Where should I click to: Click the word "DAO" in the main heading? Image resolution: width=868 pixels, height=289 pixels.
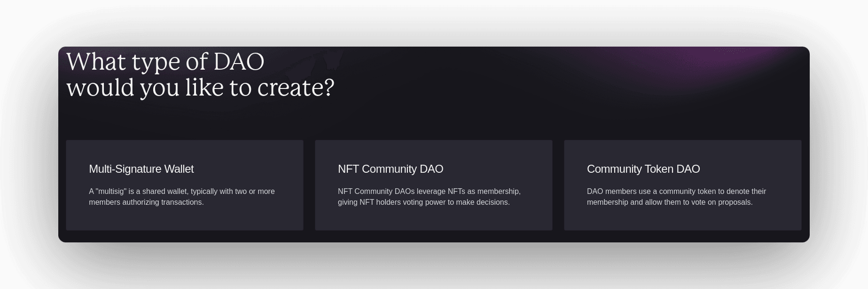point(239,62)
